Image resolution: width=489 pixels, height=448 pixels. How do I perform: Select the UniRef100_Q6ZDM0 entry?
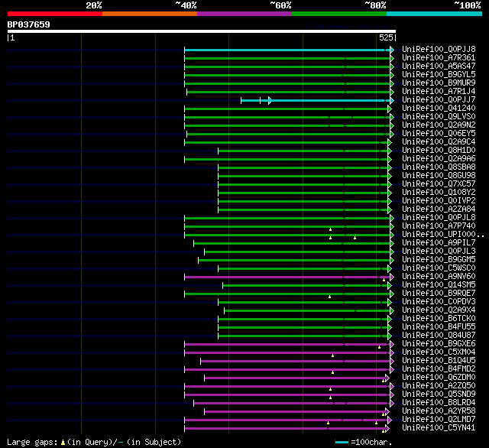(439, 378)
